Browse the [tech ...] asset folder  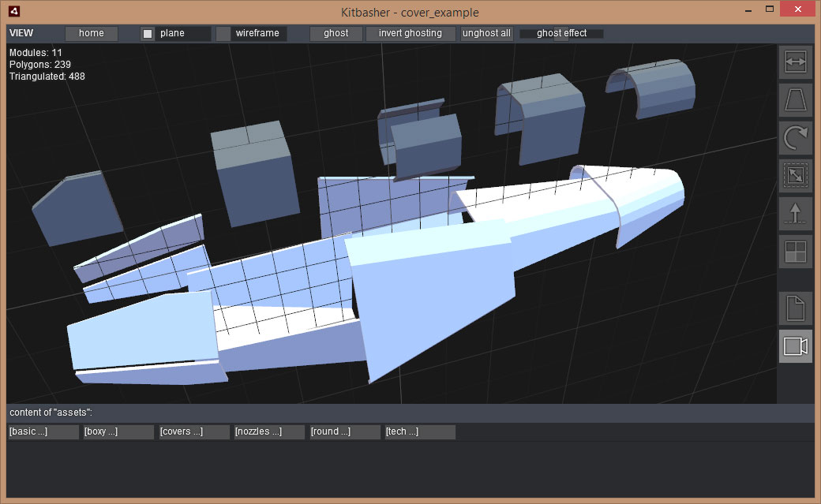[x=420, y=432]
